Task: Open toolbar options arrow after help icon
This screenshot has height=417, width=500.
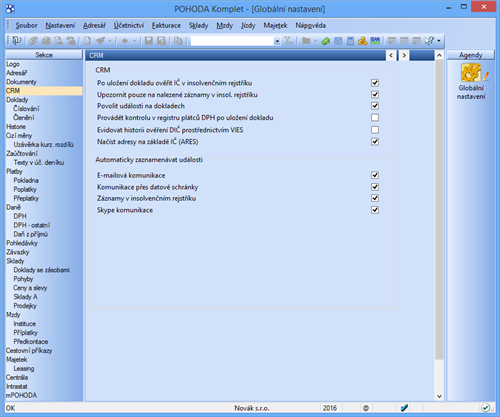Action: coord(439,41)
